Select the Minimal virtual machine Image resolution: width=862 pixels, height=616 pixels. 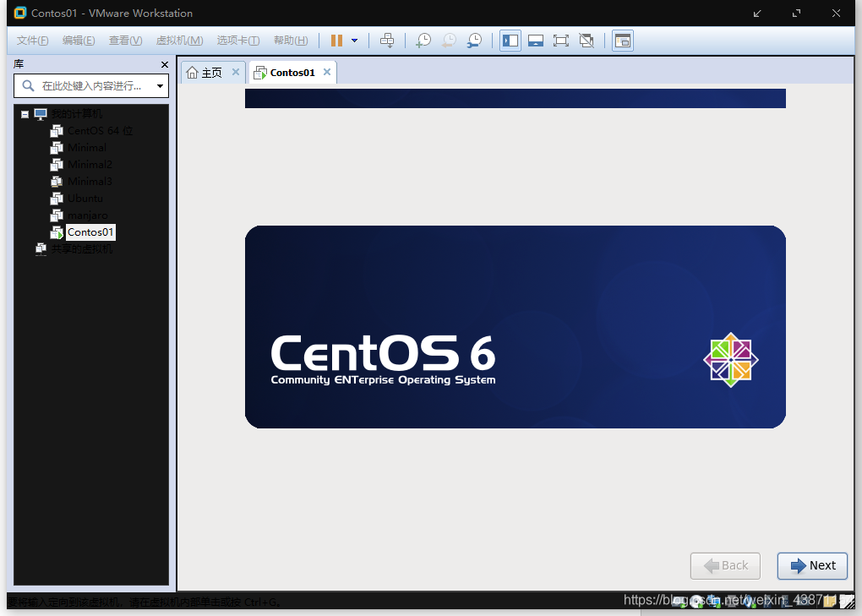tap(87, 148)
